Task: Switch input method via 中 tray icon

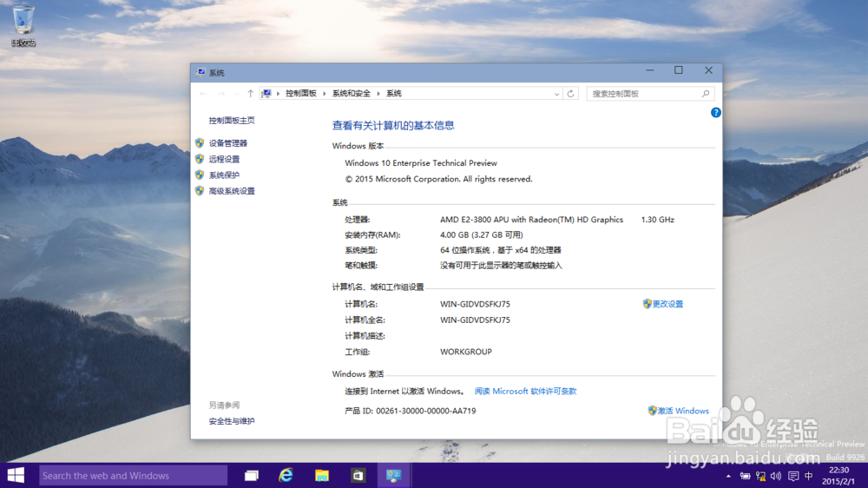Action: 809,476
